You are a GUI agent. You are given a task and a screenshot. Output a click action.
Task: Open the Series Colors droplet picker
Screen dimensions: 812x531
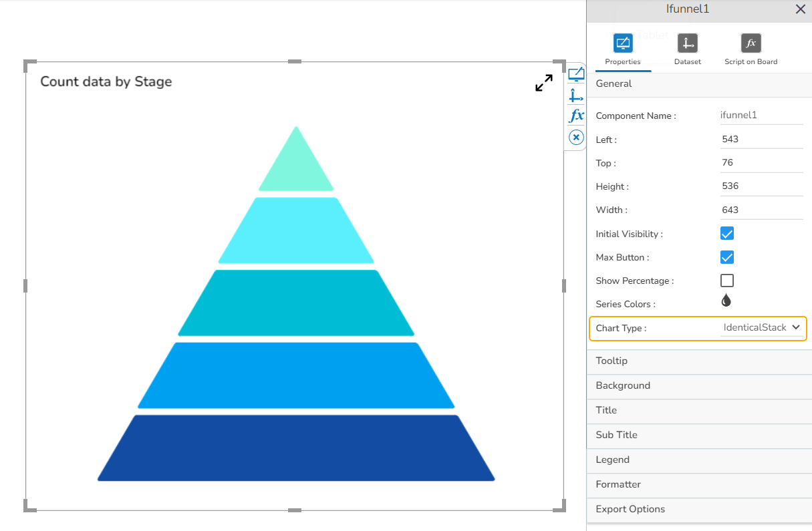[x=726, y=301]
